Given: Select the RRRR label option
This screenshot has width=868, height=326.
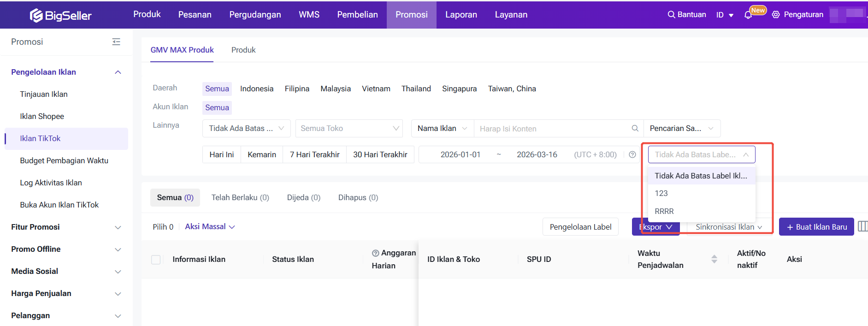Looking at the screenshot, I should click(664, 211).
